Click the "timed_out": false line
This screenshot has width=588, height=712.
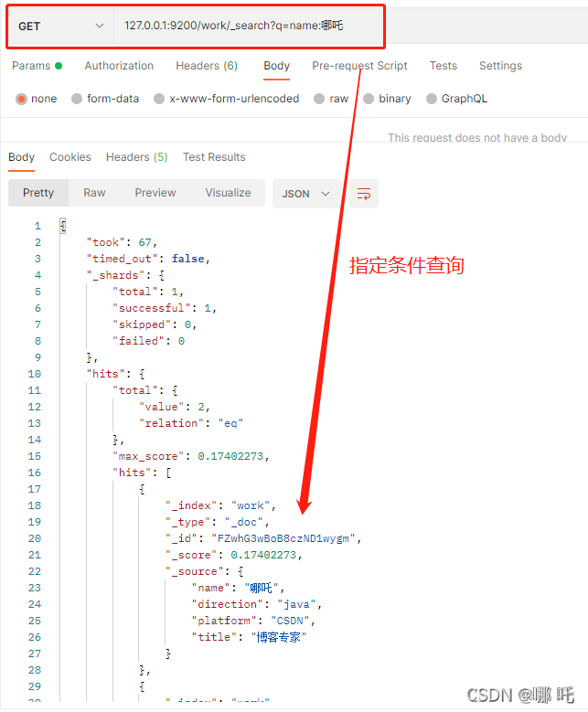[x=148, y=259]
